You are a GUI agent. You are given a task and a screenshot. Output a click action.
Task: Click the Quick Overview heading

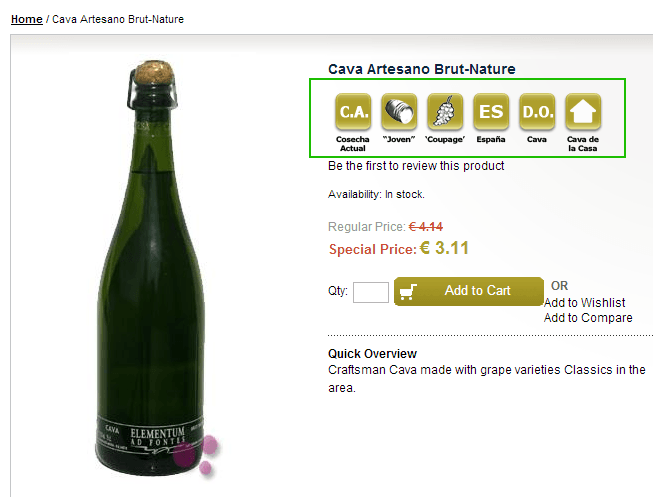[x=373, y=353]
